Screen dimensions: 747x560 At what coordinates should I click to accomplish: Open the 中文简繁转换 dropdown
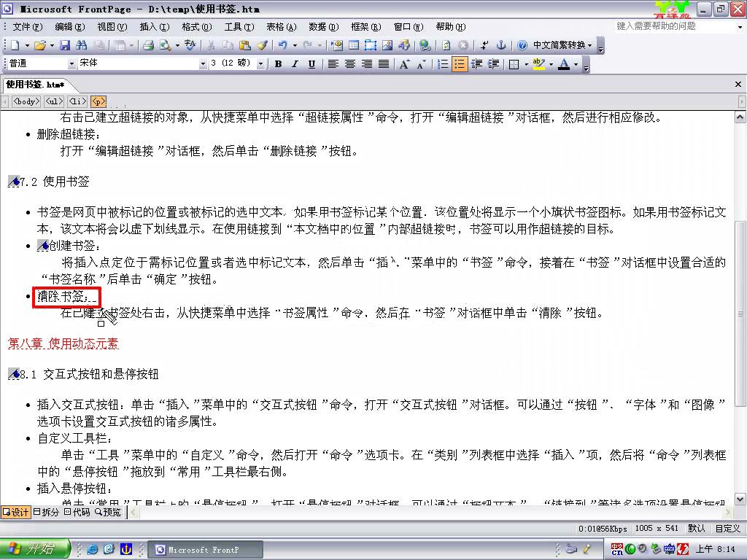[562, 45]
